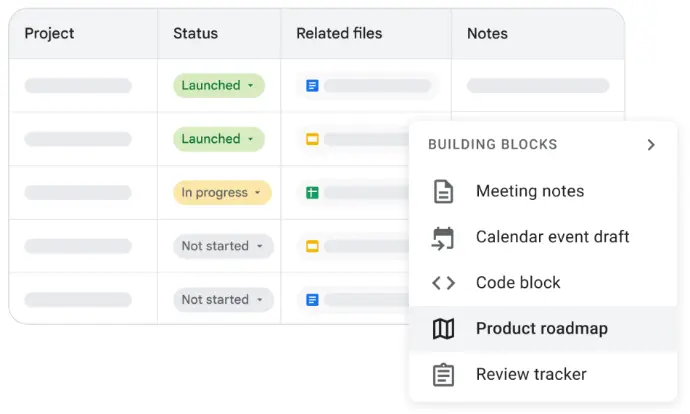The width and height of the screenshot is (690, 414).
Task: Expand the Building Blocks chevron arrow
Action: pyautogui.click(x=651, y=145)
